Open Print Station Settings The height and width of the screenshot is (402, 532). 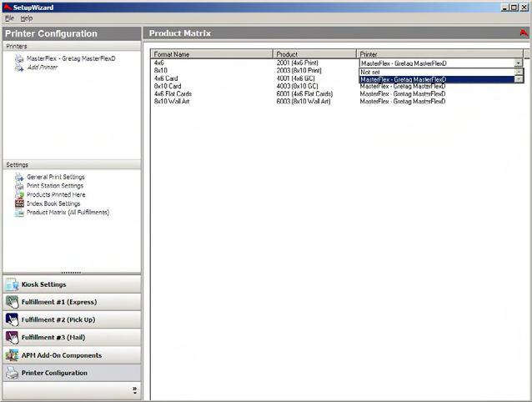tap(55, 186)
